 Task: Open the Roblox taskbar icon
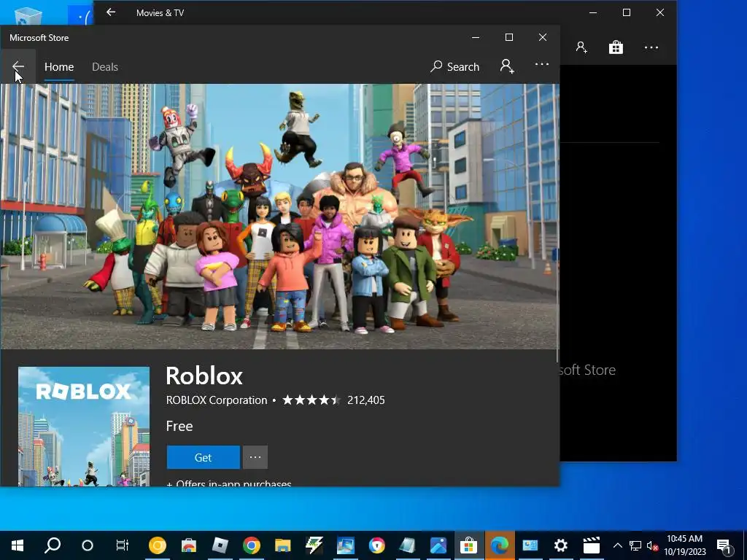[x=220, y=545]
